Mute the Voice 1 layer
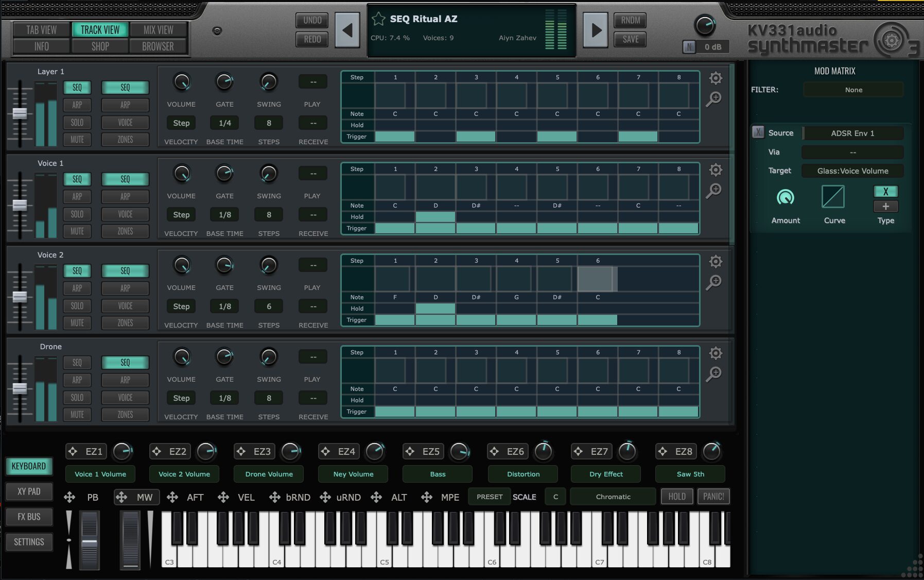Viewport: 924px width, 580px height. coord(77,231)
